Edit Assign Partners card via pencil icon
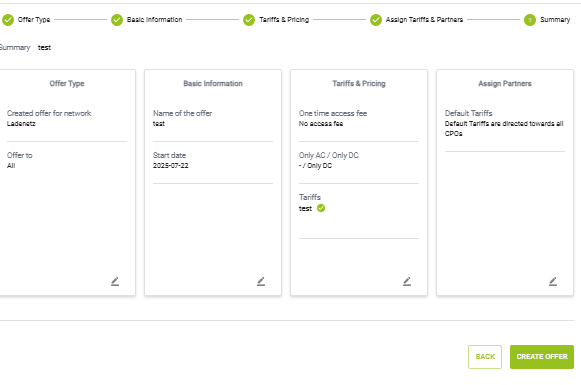 point(553,282)
